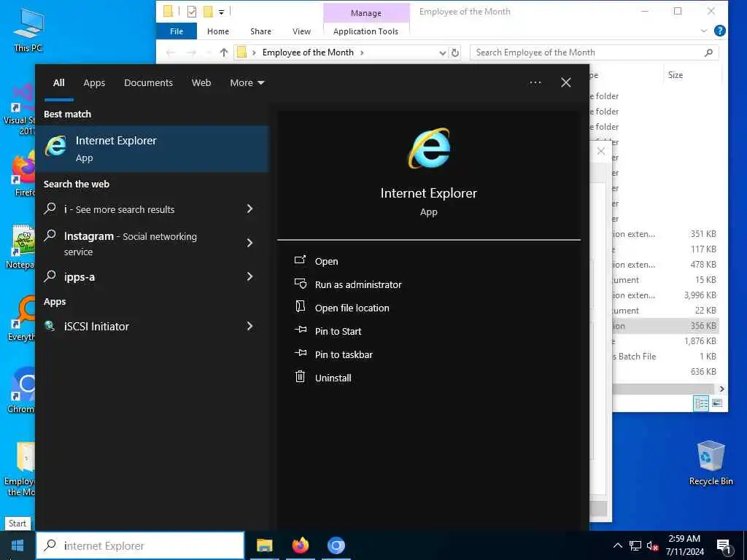Open File Explorer from the taskbar
The height and width of the screenshot is (560, 747).
point(264,545)
